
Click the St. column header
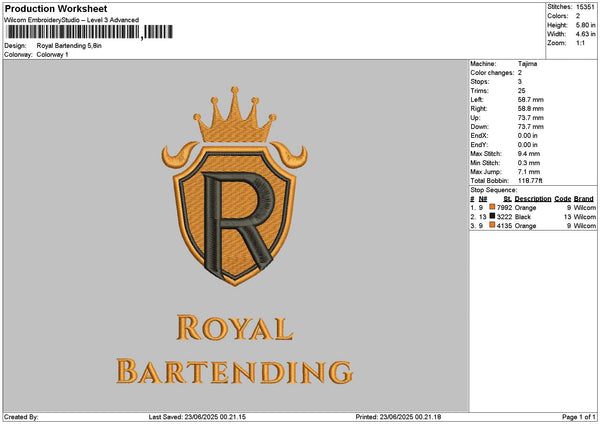click(508, 198)
